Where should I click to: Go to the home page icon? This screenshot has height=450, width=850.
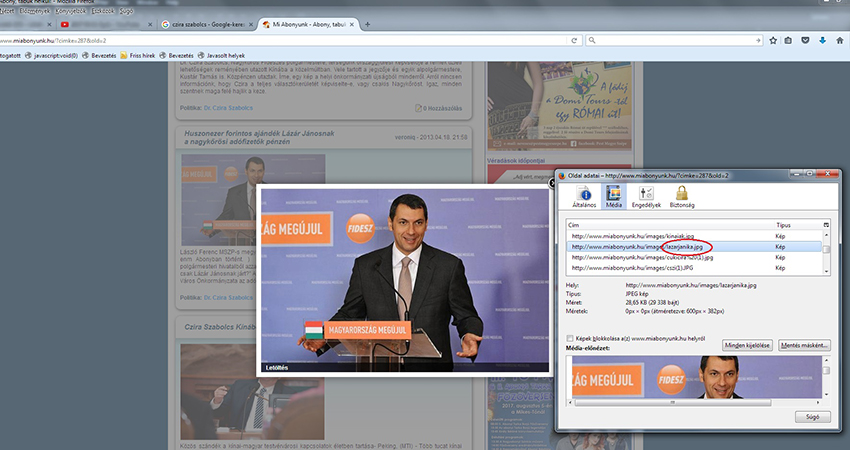tap(840, 40)
